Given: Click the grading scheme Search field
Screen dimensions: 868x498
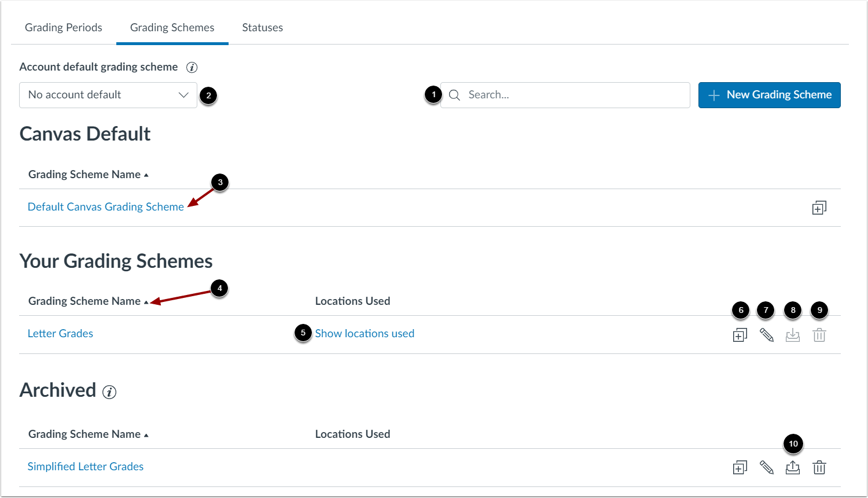Looking at the screenshot, I should pyautogui.click(x=565, y=95).
